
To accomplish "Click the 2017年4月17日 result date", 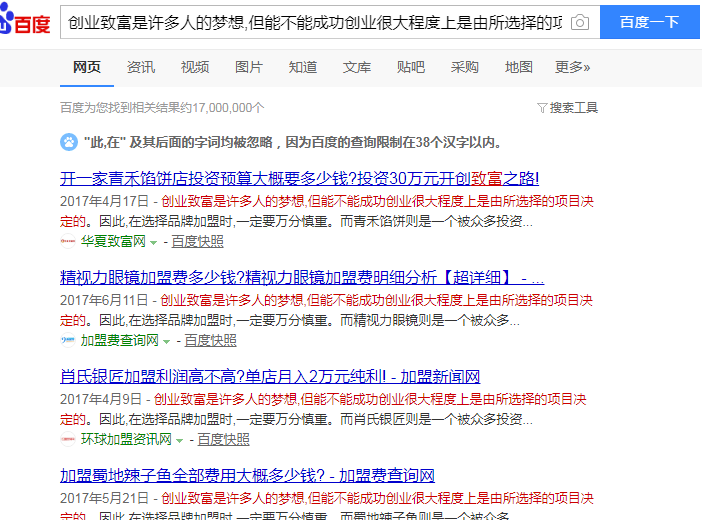I will pyautogui.click(x=104, y=201).
